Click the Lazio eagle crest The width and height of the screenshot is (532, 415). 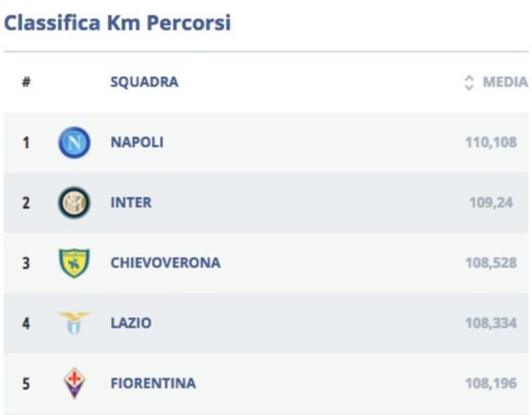74,323
